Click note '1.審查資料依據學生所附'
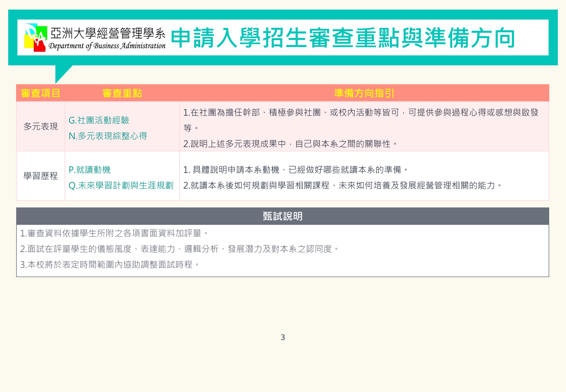 pyautogui.click(x=114, y=233)
